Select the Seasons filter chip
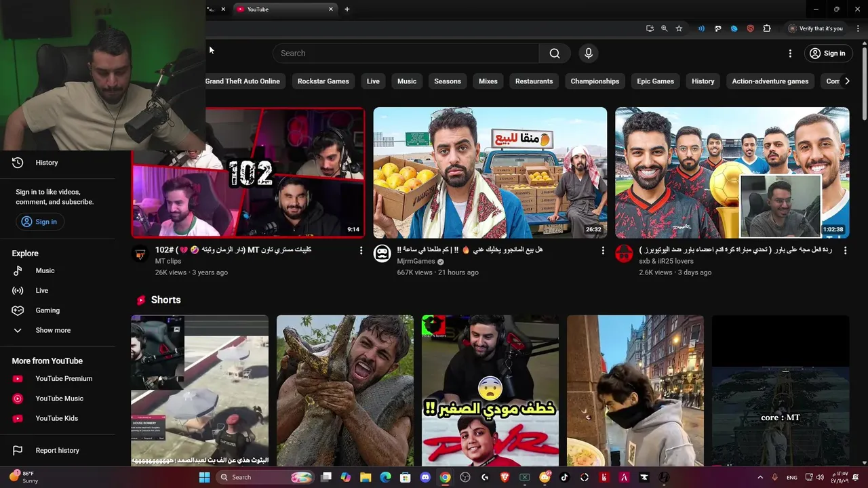868x488 pixels. tap(448, 81)
